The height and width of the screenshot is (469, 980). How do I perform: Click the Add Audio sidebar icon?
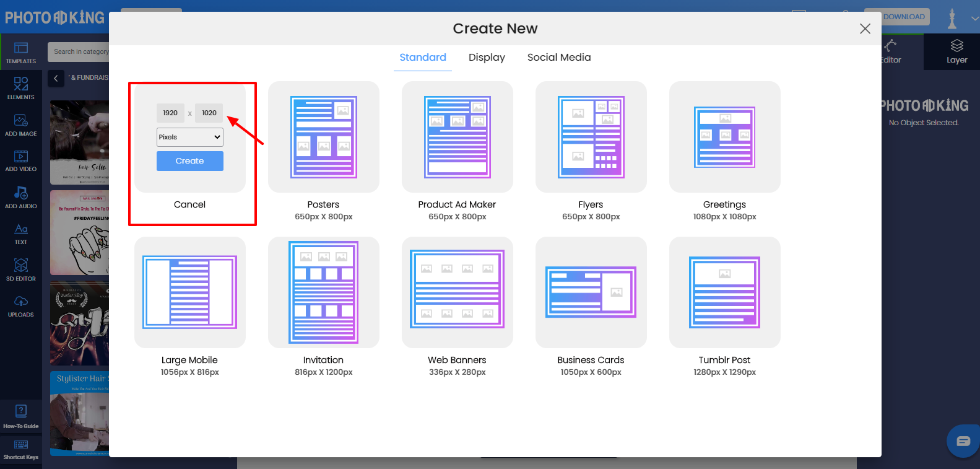pyautogui.click(x=21, y=197)
